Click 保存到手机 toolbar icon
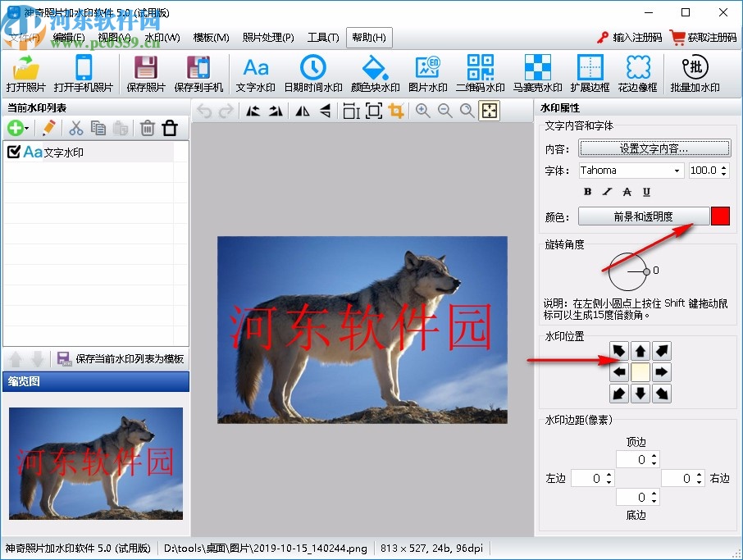This screenshot has height=560, width=743. pos(198,74)
